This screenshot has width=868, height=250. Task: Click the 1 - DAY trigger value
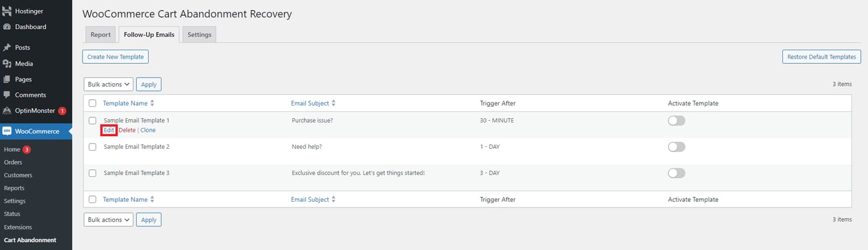[490, 146]
